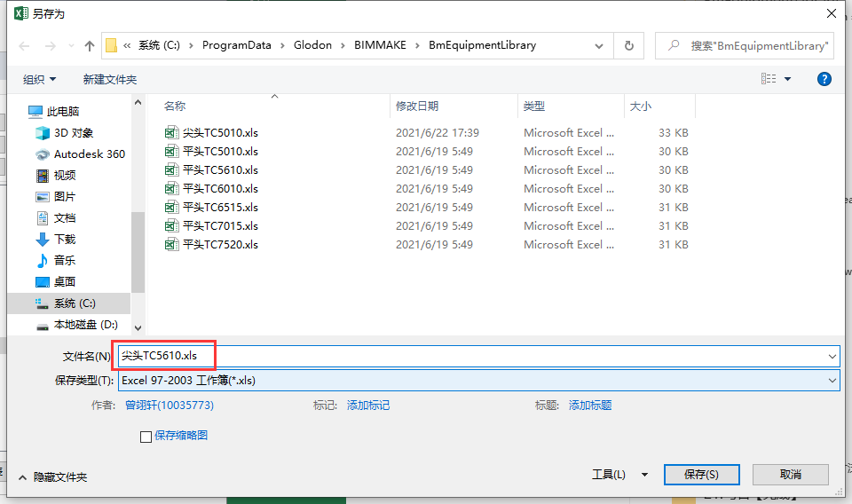Viewport: 852px width, 504px height.
Task: Collapse folders with 隐藏文件夹
Action: pyautogui.click(x=52, y=476)
